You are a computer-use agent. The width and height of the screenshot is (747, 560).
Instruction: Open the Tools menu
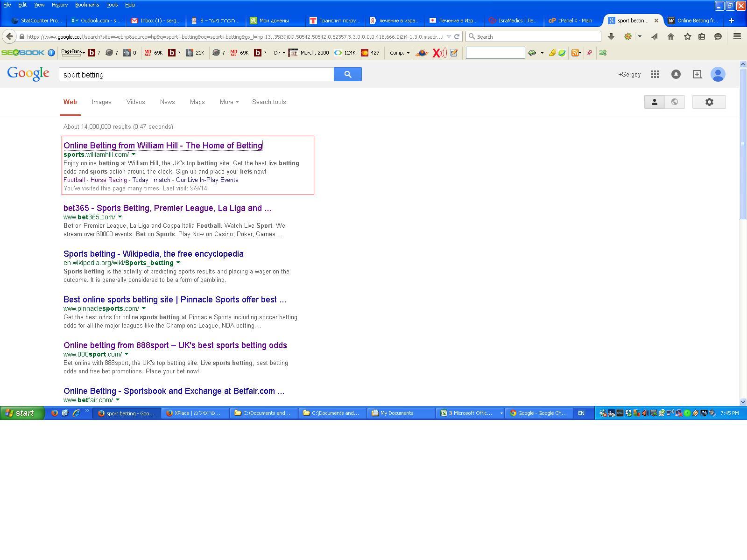click(112, 5)
